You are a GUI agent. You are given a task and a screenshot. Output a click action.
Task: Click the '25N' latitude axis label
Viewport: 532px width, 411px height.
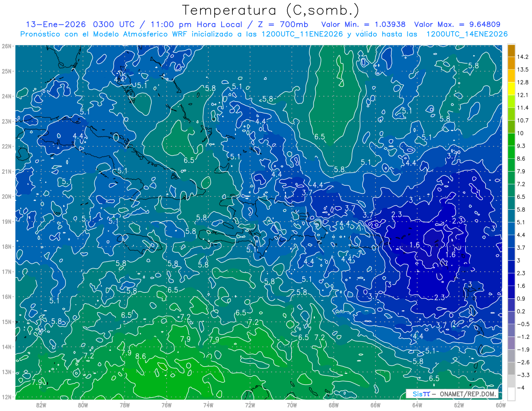pyautogui.click(x=7, y=71)
